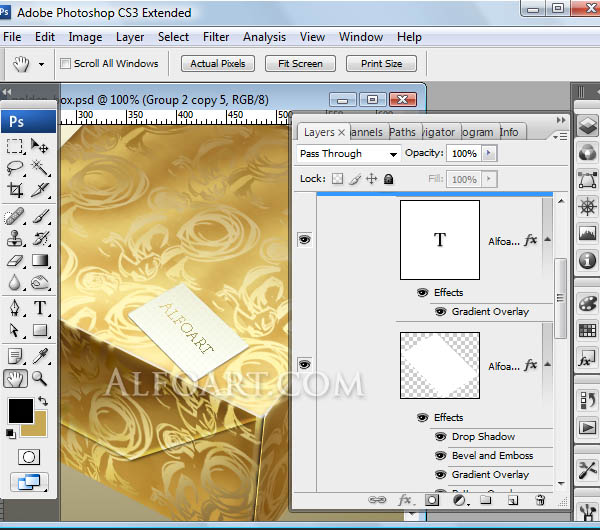
Task: Select the Healing Brush tool
Action: (x=15, y=217)
